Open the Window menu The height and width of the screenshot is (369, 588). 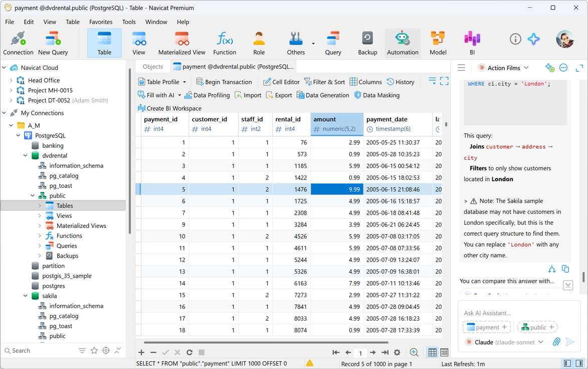click(156, 22)
